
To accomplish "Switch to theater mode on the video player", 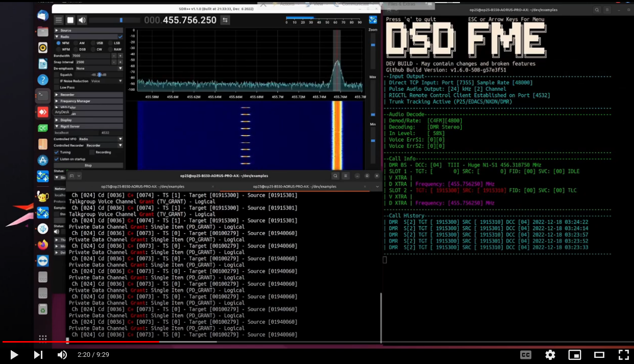I will 598,355.
